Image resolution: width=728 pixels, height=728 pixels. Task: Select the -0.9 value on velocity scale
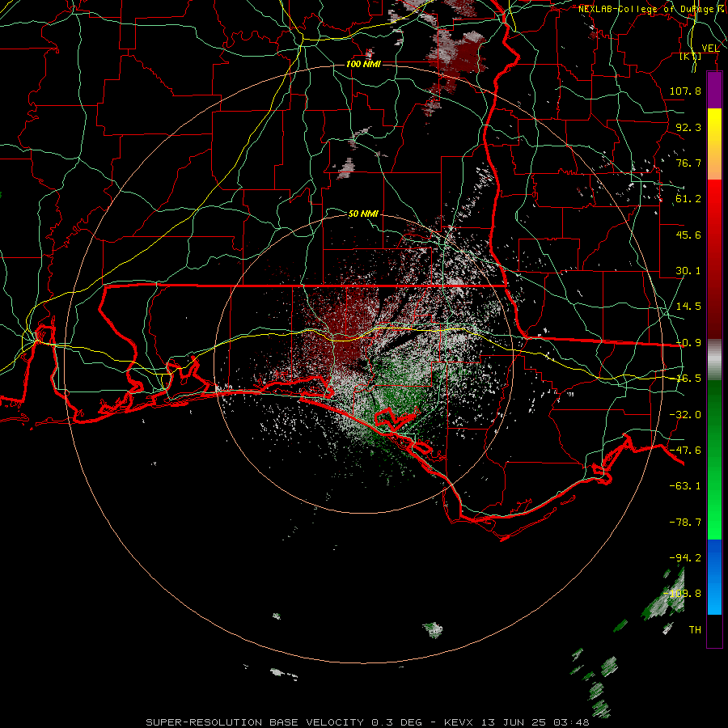[x=688, y=343]
